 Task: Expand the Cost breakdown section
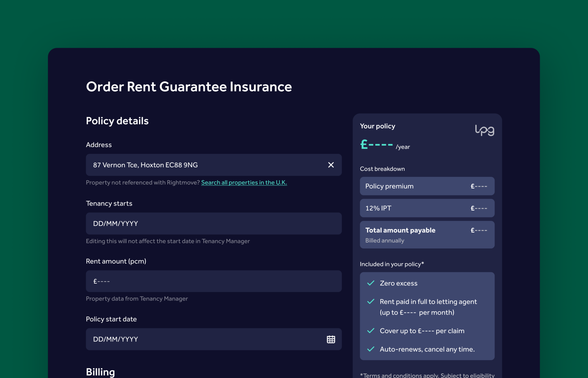[x=382, y=169]
